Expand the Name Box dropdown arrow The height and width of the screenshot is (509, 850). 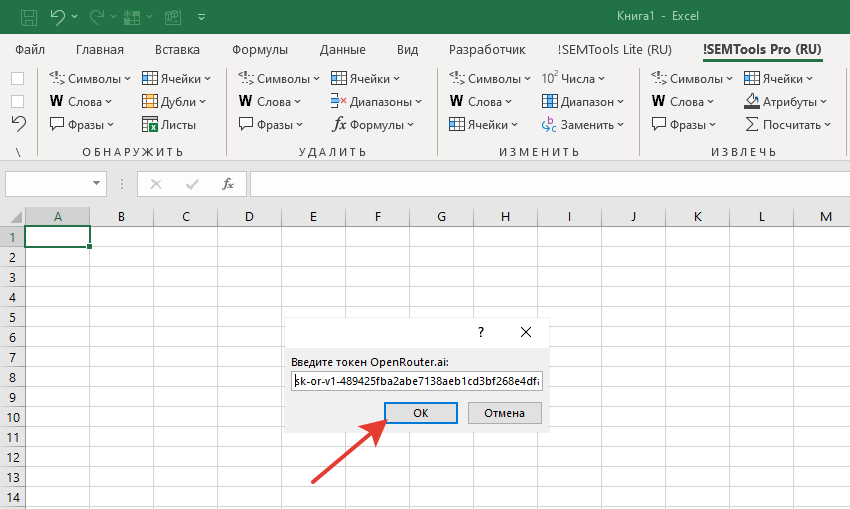[x=96, y=183]
